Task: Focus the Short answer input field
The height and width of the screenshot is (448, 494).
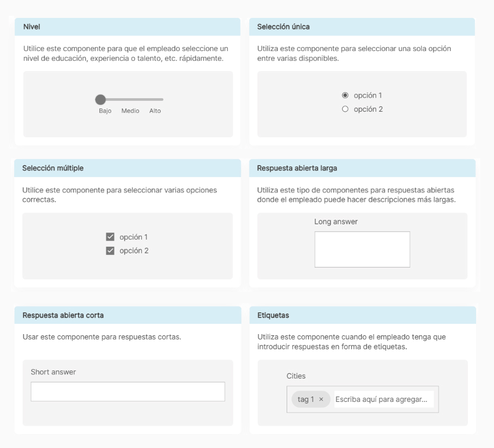Action: tap(128, 392)
